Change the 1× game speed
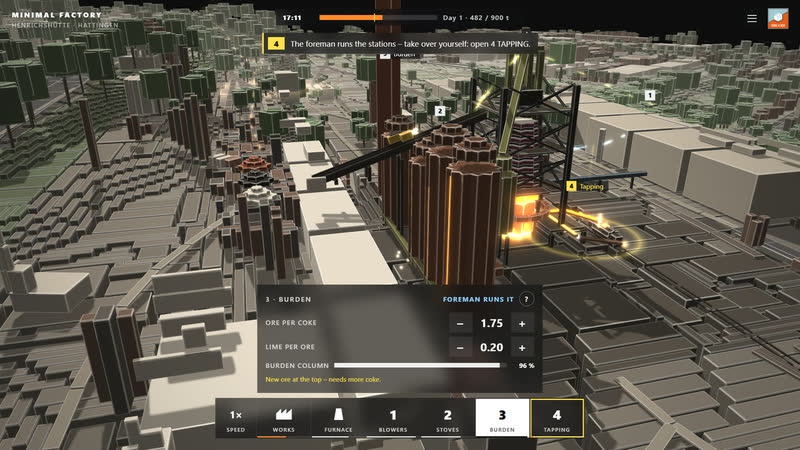The width and height of the screenshot is (800, 450). click(235, 418)
